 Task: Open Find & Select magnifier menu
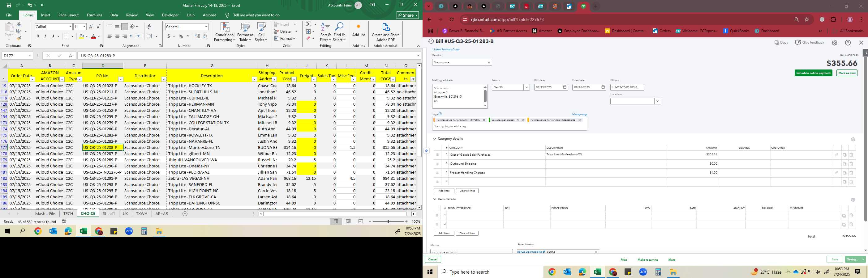[339, 32]
